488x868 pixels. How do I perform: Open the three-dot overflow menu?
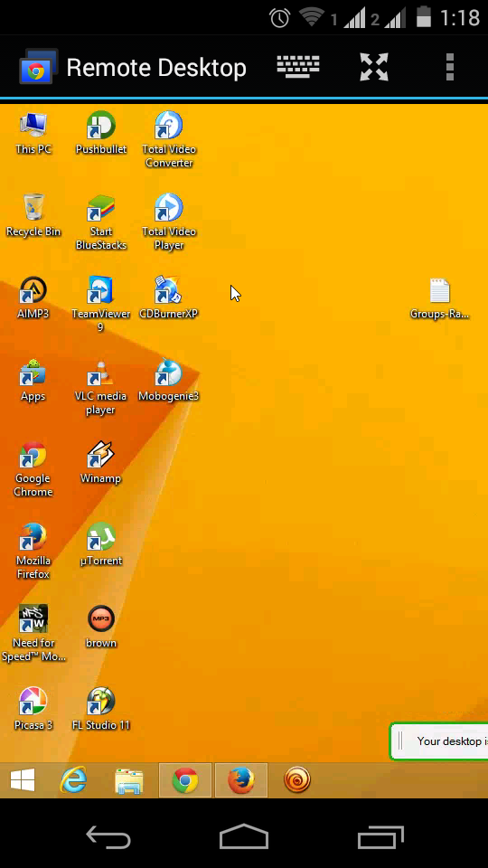pyautogui.click(x=450, y=67)
